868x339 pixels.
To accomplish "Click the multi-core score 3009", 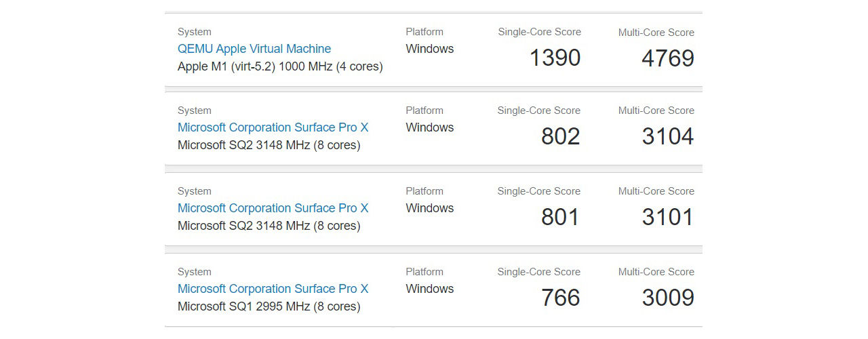I will 668,298.
